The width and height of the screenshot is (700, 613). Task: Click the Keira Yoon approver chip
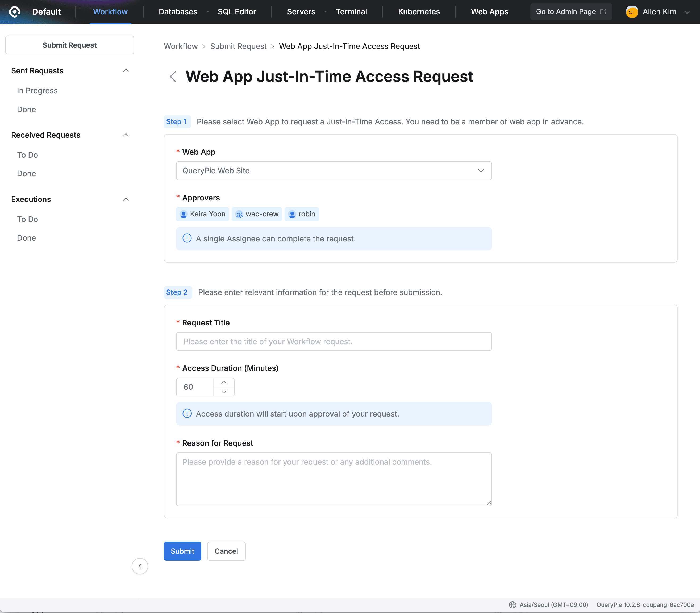point(202,214)
